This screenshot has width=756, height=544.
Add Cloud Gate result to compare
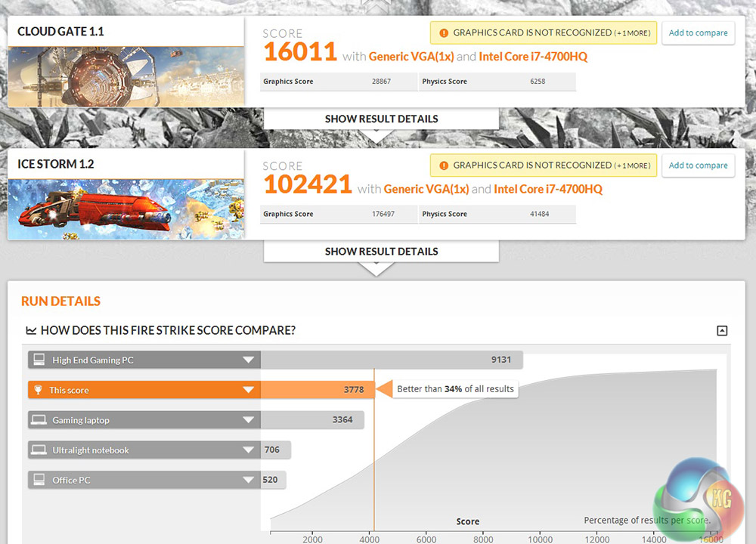point(698,33)
